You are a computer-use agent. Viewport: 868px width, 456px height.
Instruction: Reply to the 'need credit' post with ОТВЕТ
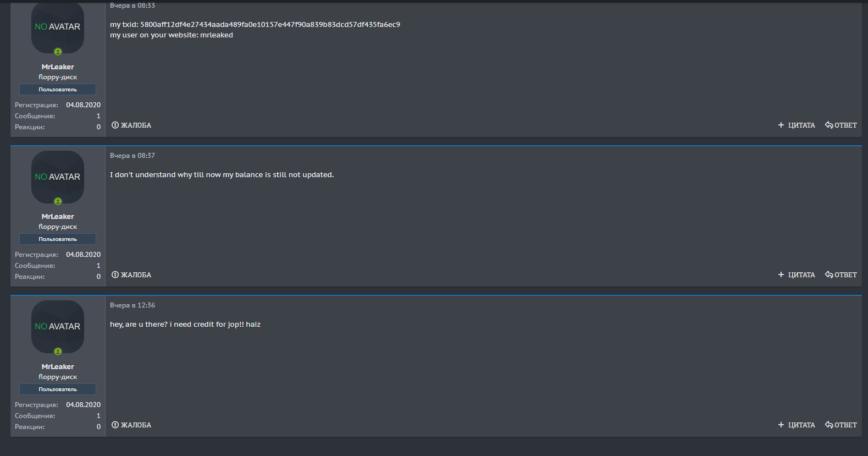[841, 425]
